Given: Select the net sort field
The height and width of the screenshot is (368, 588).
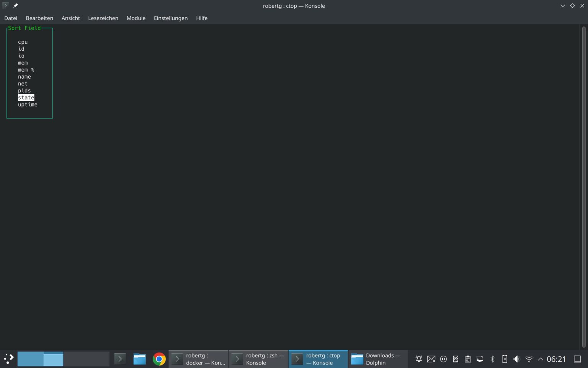Looking at the screenshot, I should [x=23, y=84].
